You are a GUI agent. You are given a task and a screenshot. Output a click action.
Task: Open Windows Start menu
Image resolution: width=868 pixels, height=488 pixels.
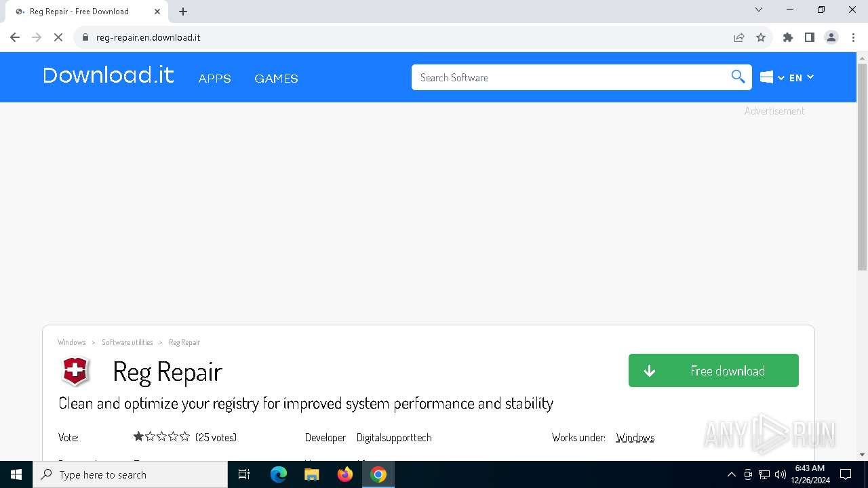(x=16, y=474)
